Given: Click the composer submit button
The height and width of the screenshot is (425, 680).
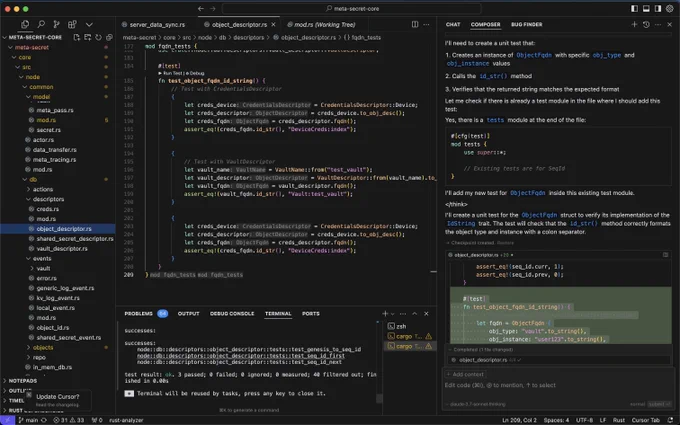Looking at the screenshot, I should click(x=659, y=404).
